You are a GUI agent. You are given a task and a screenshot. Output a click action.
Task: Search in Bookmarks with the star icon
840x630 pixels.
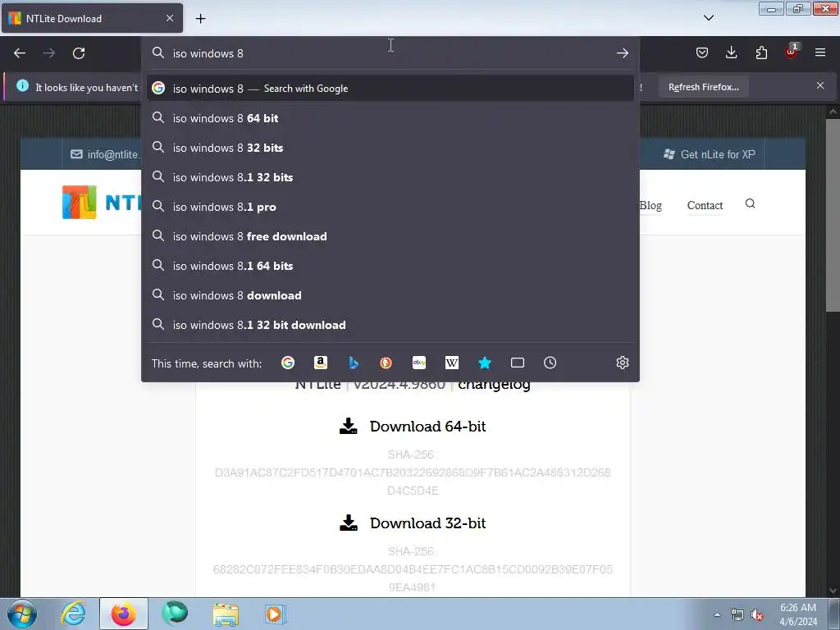[x=484, y=363]
